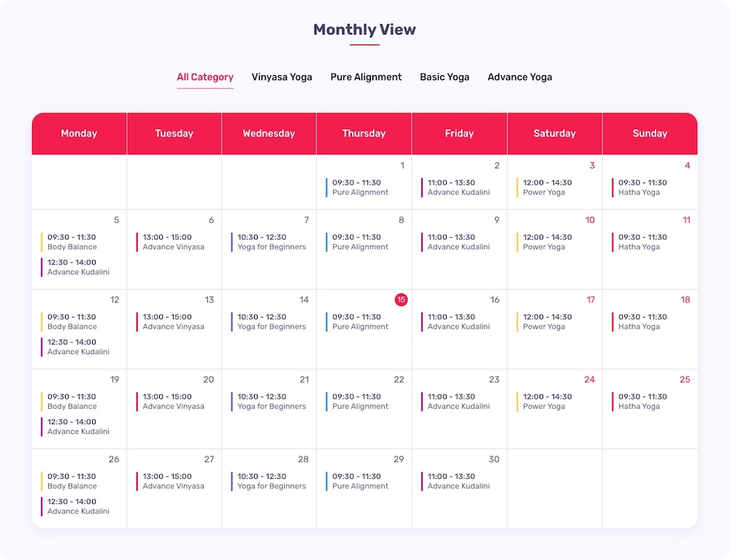
Task: Open Advance Vinyasa class on the 6th
Action: point(173,242)
